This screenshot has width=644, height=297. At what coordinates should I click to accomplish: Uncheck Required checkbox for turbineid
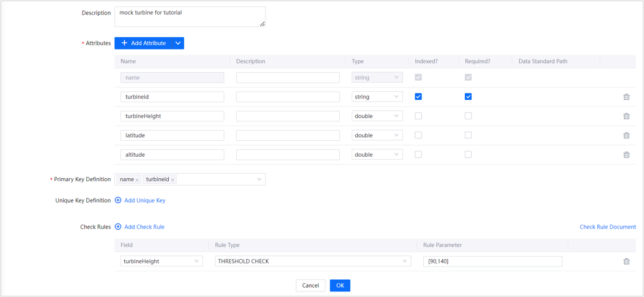tap(468, 97)
